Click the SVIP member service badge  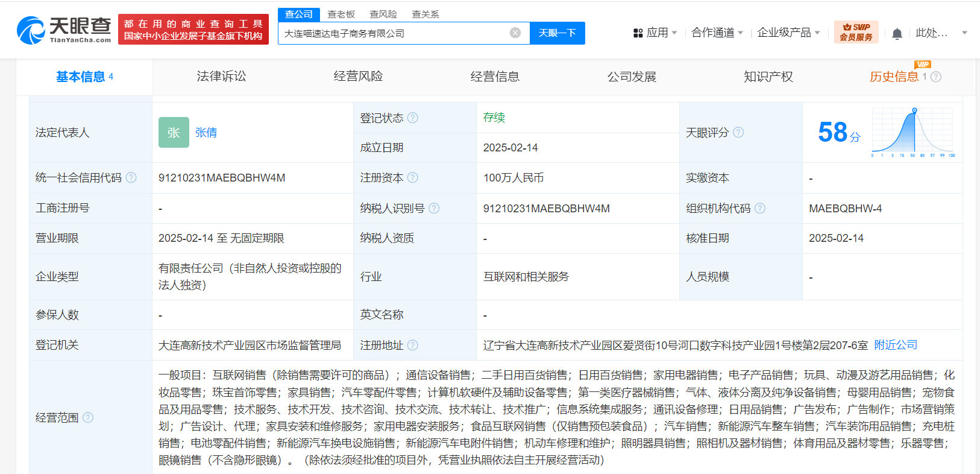point(856,32)
